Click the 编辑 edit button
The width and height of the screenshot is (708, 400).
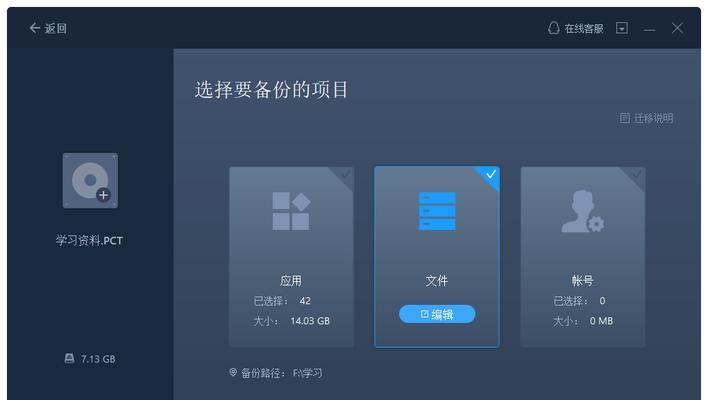[x=437, y=314]
